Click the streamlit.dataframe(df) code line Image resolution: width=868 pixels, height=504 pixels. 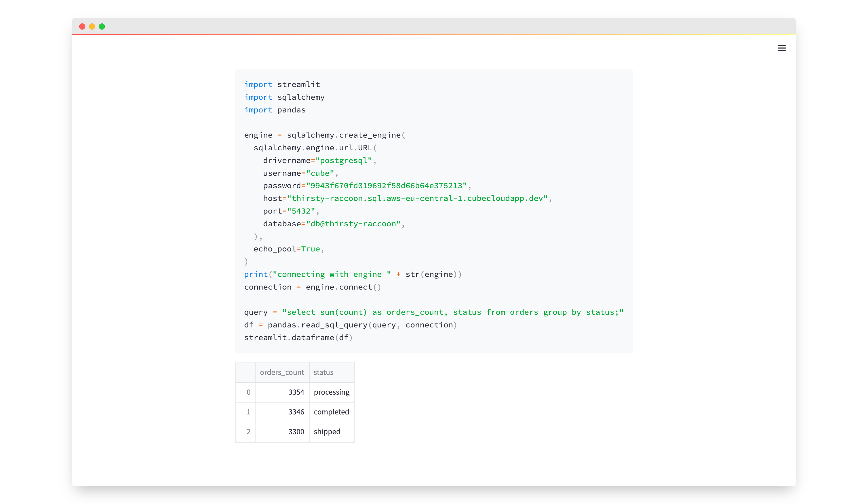coord(298,338)
